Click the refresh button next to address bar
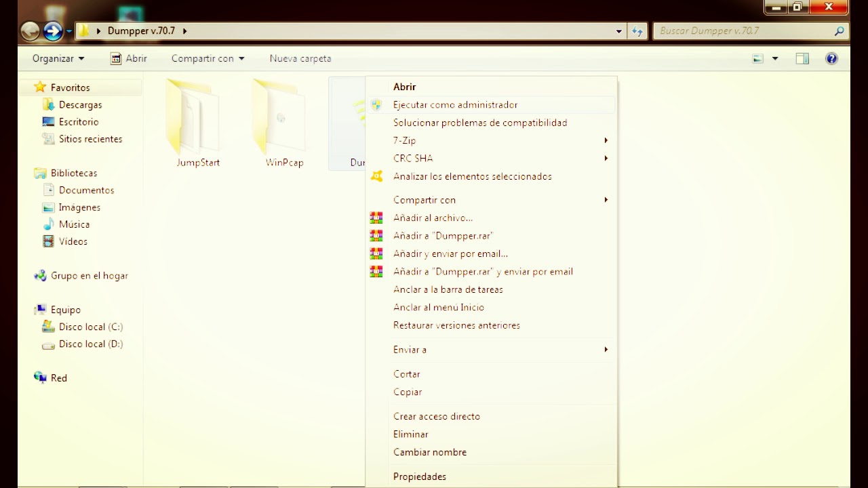The image size is (868, 488). tap(637, 31)
